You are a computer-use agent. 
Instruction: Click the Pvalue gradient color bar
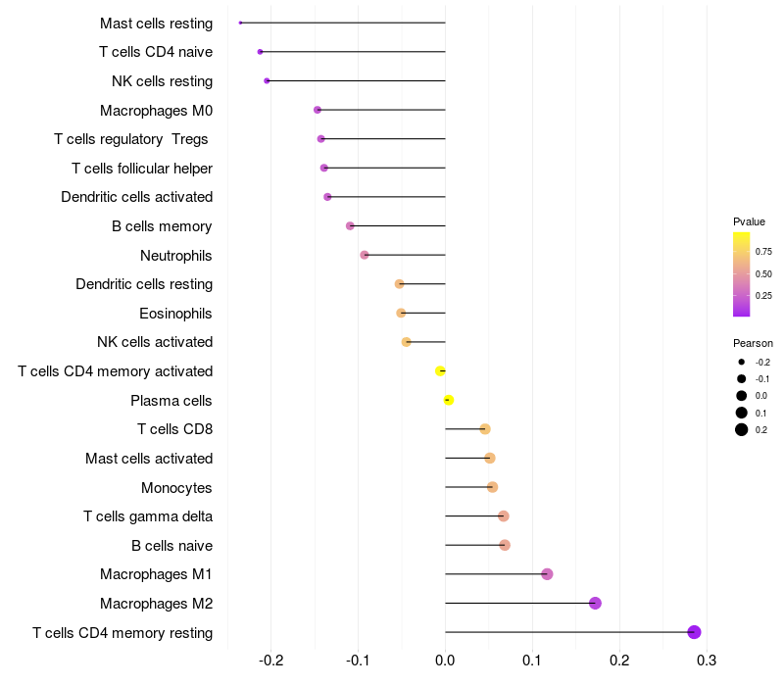(741, 274)
